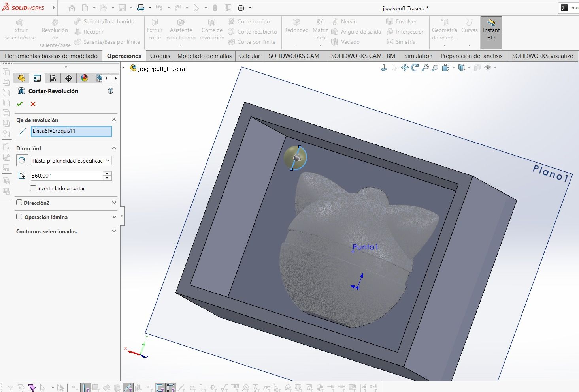The height and width of the screenshot is (392, 579).
Task: Cancel Cortar-Revolución with red X
Action: click(x=33, y=104)
